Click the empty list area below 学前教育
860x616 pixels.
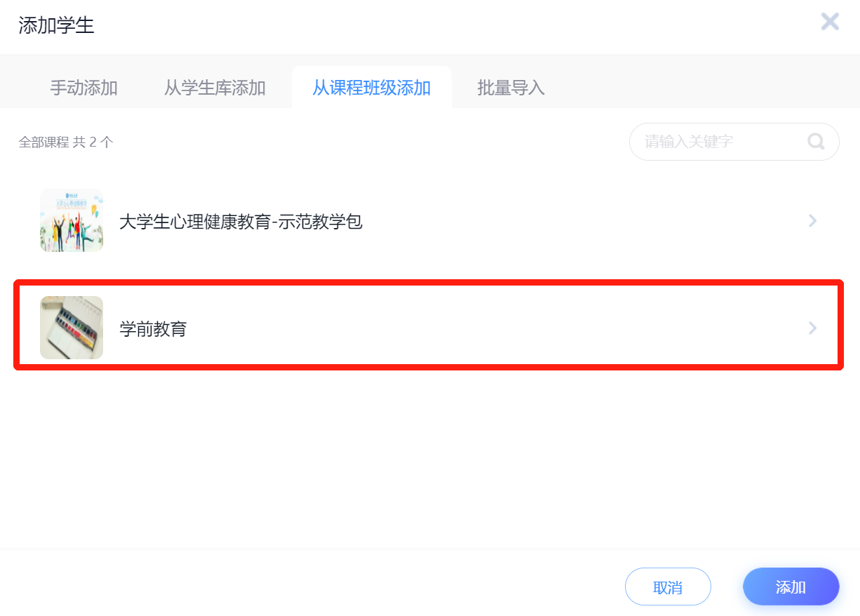pyautogui.click(x=429, y=456)
